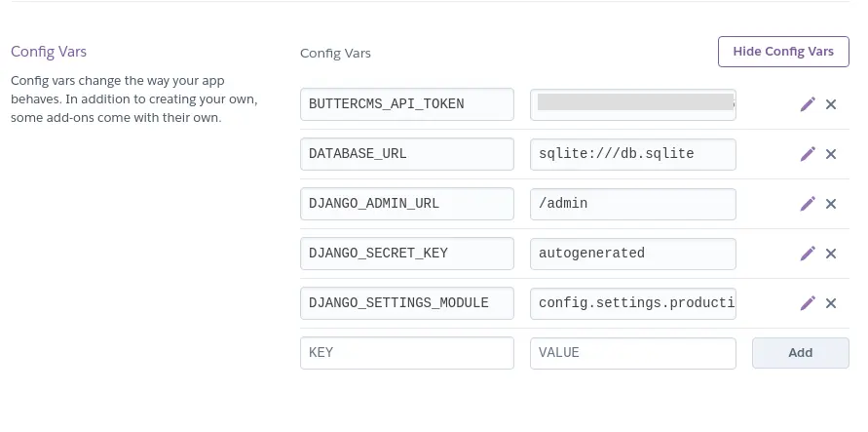Focus the empty KEY input field

(x=407, y=353)
